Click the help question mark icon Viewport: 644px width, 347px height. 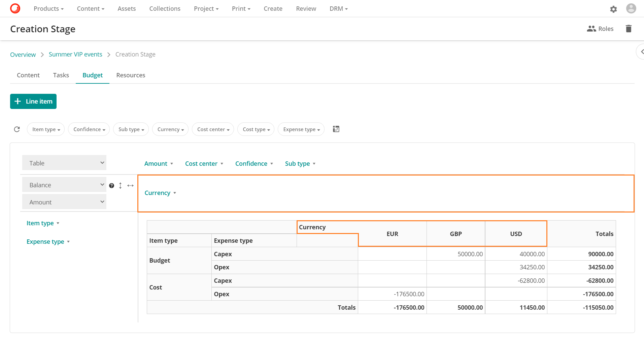[112, 186]
